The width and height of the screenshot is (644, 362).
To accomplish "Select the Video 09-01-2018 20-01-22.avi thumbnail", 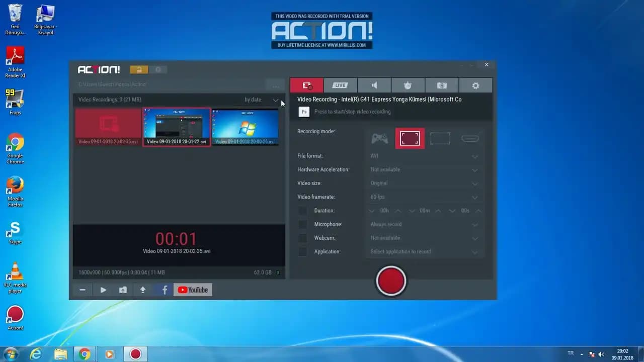I will tap(177, 127).
